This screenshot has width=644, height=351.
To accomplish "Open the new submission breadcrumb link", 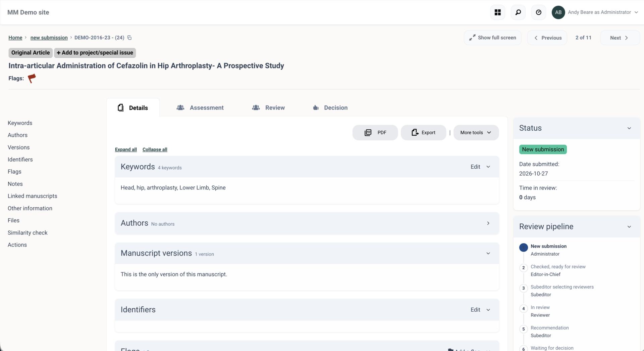I will click(49, 38).
